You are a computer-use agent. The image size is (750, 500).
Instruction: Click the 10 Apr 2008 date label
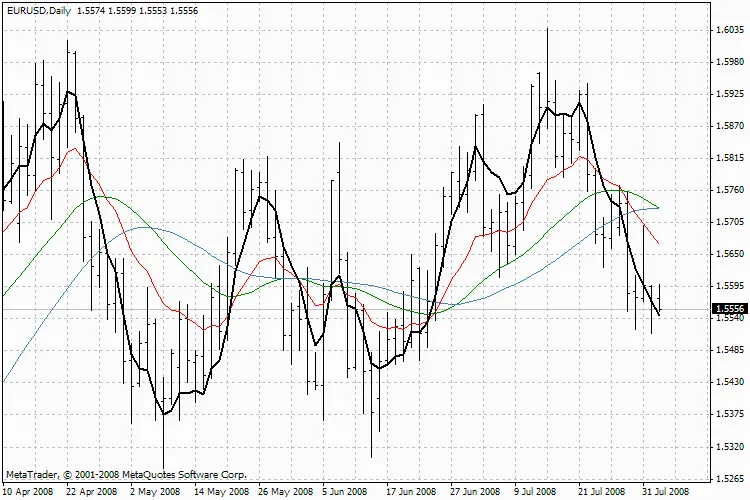pyautogui.click(x=28, y=492)
